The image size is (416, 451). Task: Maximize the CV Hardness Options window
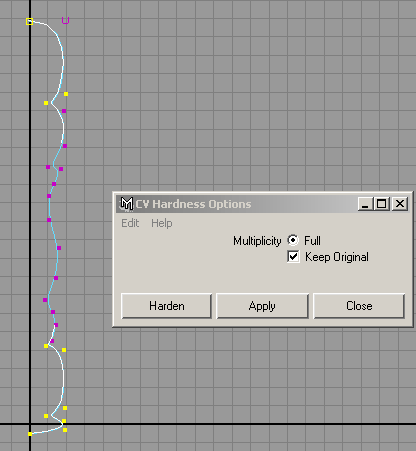(381, 203)
